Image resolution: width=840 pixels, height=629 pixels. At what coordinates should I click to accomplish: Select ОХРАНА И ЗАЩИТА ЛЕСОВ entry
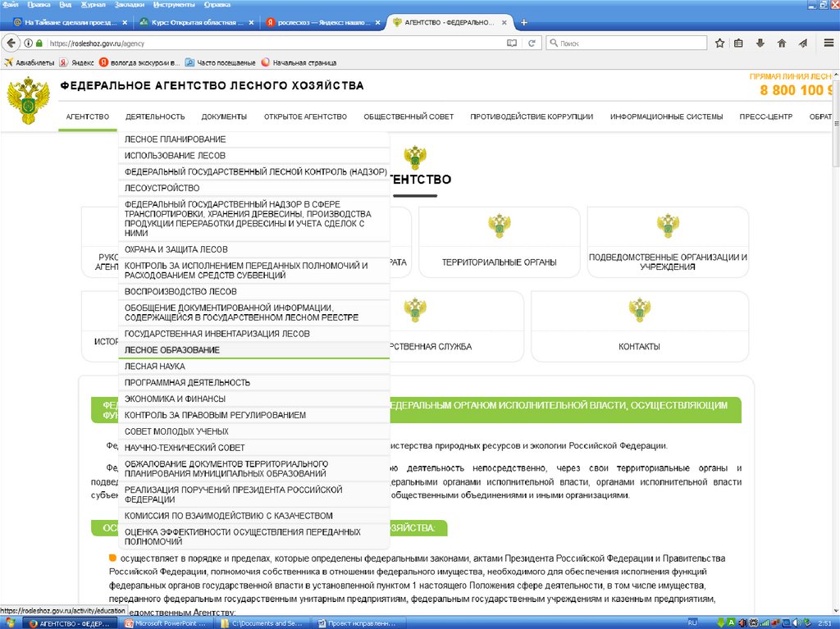[254, 249]
